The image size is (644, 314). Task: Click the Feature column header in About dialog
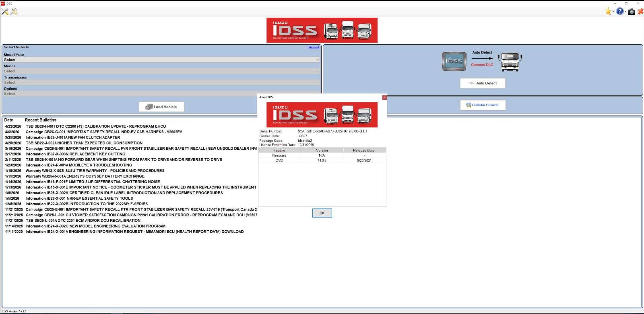point(279,150)
